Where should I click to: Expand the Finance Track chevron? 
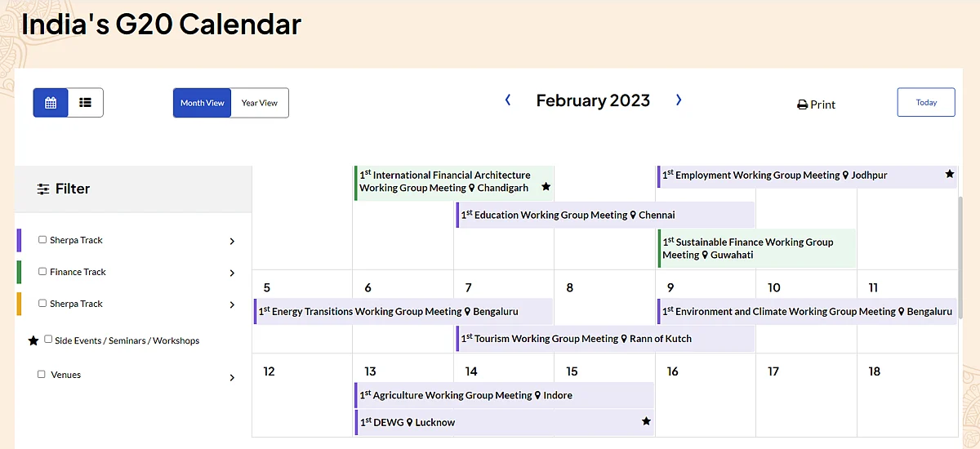pos(232,273)
